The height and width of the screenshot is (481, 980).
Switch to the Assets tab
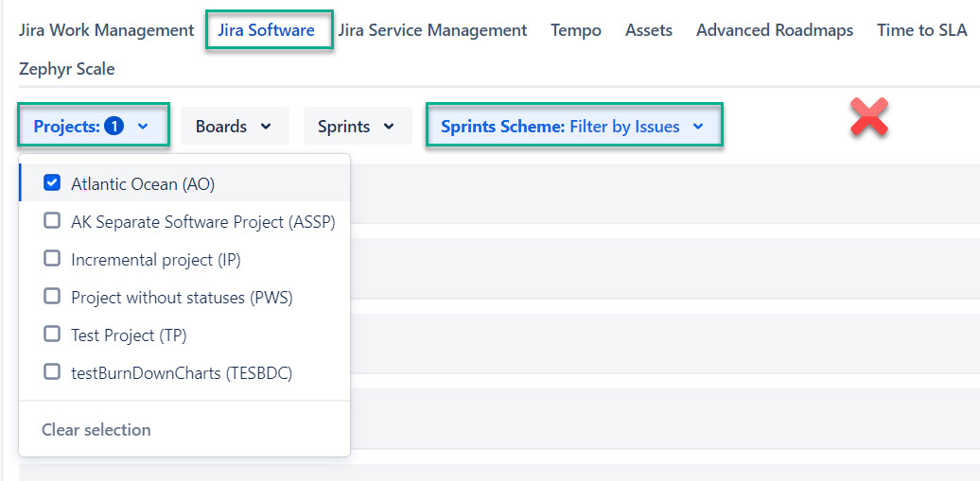point(648,30)
